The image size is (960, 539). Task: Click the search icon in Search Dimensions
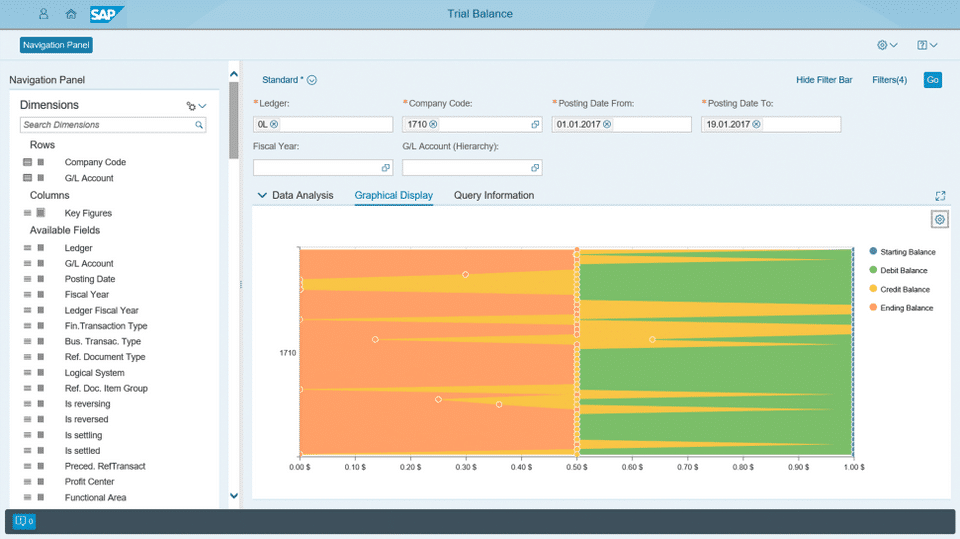click(x=199, y=125)
